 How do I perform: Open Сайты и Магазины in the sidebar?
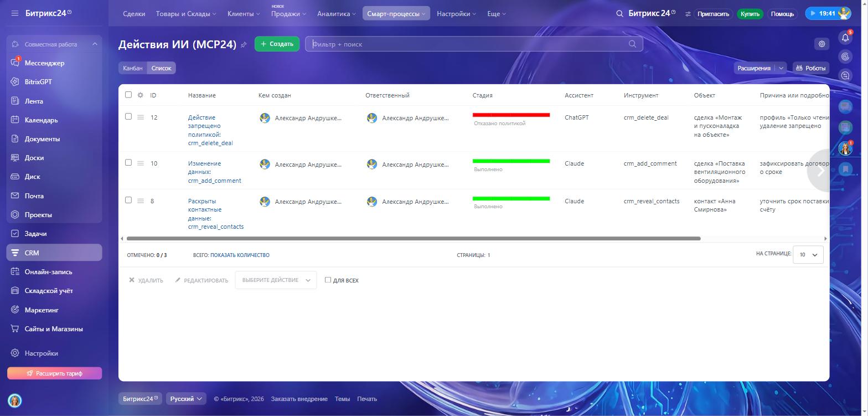tap(54, 329)
